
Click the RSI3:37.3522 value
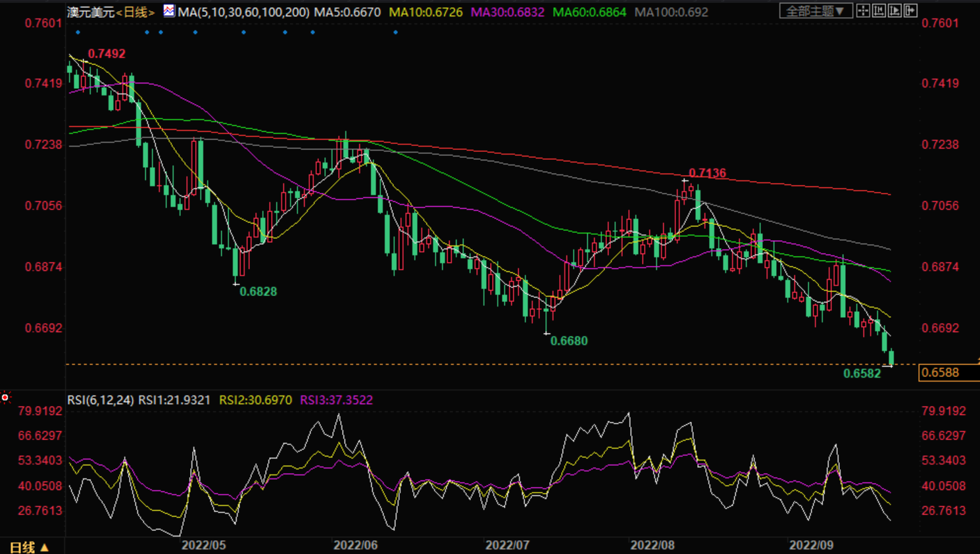[336, 400]
